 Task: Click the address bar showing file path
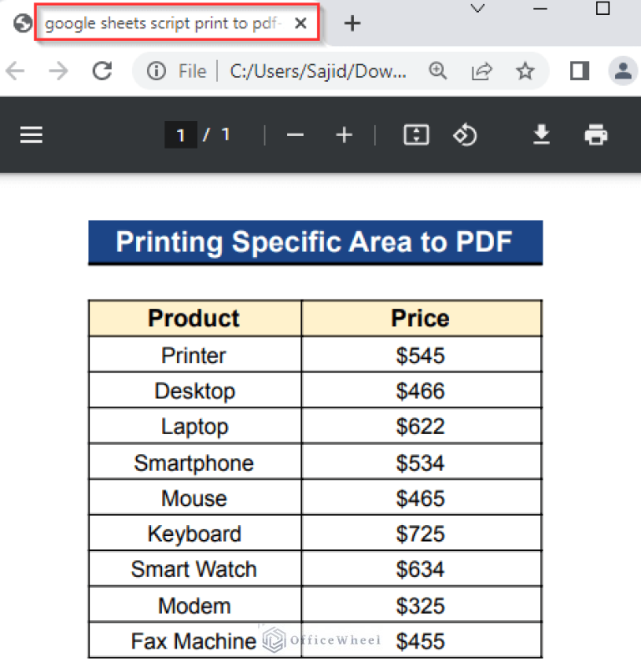coord(317,71)
